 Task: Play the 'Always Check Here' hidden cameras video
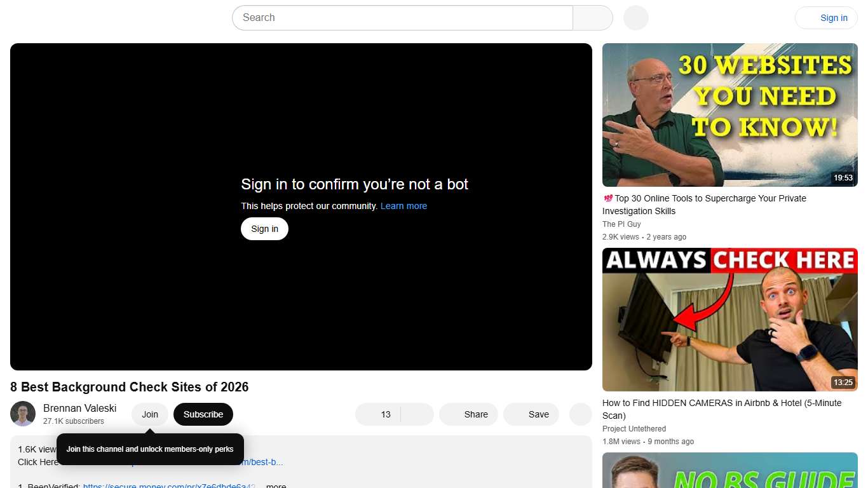729,320
